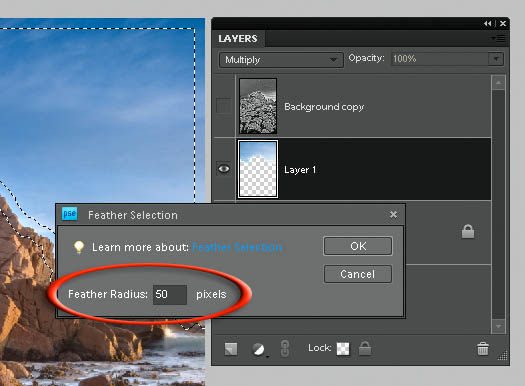525x386 pixels.
Task: Delete layer with trash icon
Action: coord(482,349)
